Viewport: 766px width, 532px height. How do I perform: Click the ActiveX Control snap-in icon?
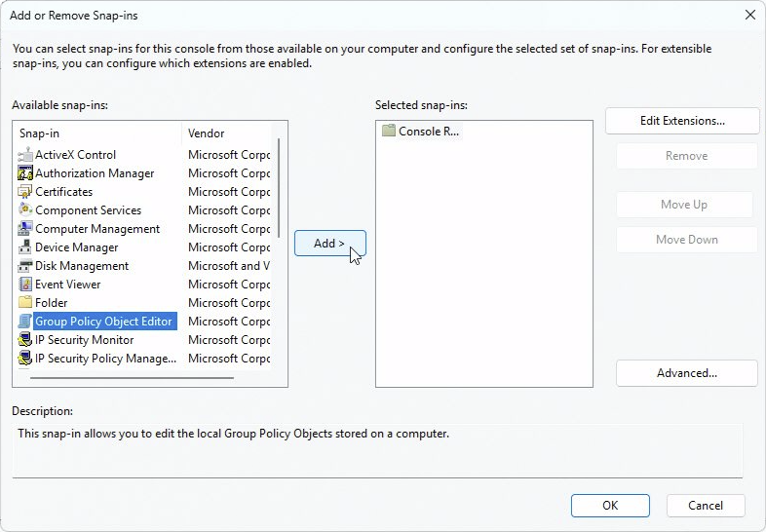click(25, 155)
